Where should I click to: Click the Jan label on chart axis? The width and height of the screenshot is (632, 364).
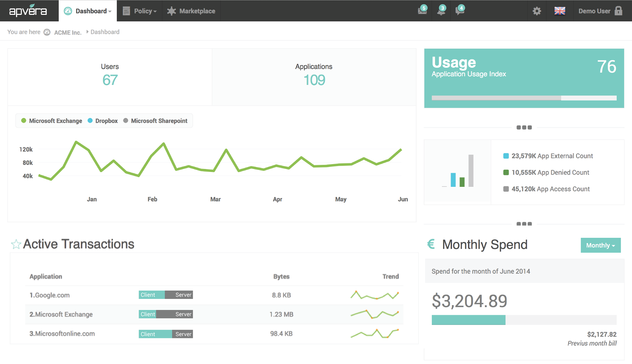pyautogui.click(x=92, y=199)
